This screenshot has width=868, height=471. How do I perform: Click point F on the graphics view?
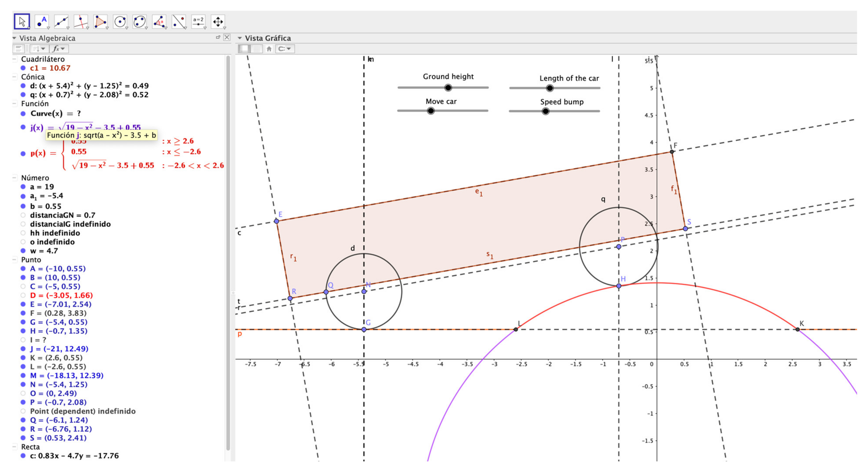[672, 152]
